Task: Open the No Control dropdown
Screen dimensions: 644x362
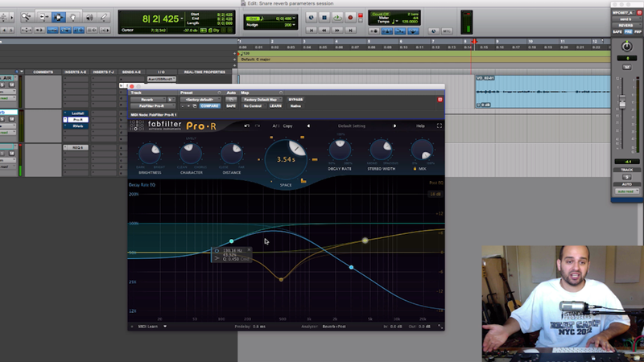Action: coord(253,106)
